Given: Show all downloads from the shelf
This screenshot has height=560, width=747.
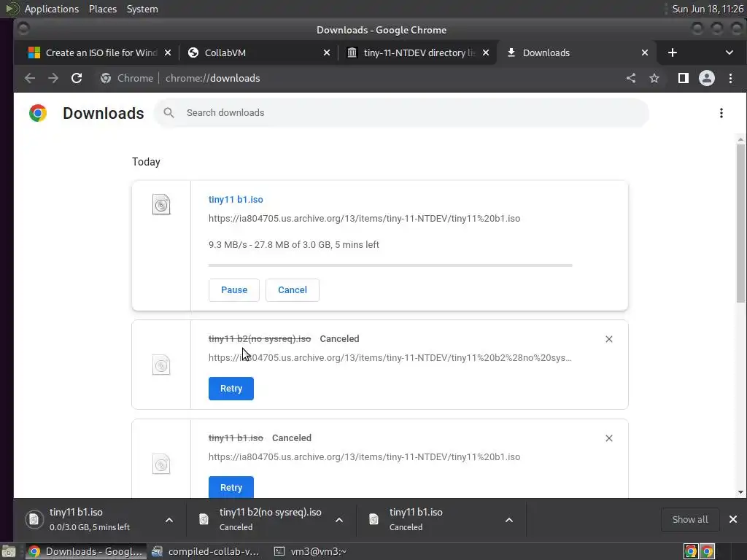Looking at the screenshot, I should tap(690, 519).
